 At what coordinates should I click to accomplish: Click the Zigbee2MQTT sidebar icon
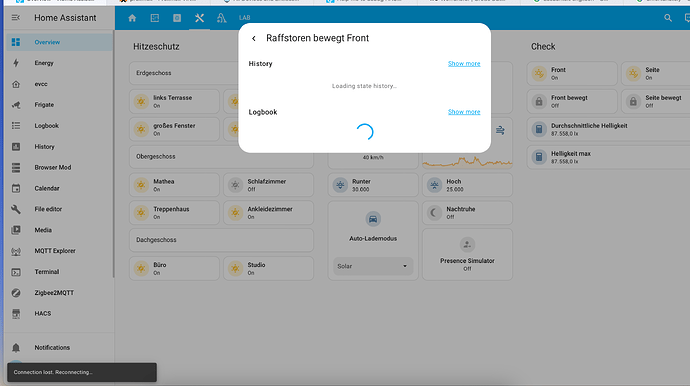point(16,293)
